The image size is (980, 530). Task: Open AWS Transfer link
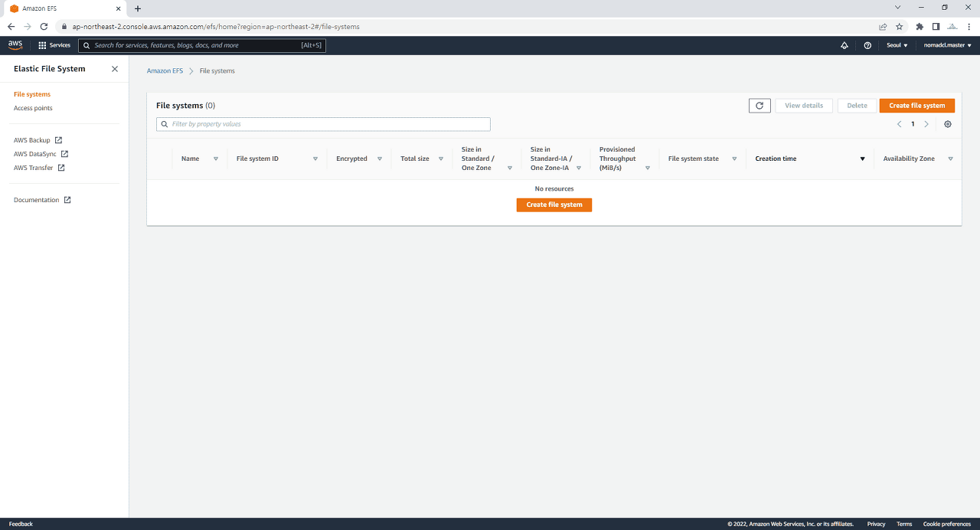point(34,168)
